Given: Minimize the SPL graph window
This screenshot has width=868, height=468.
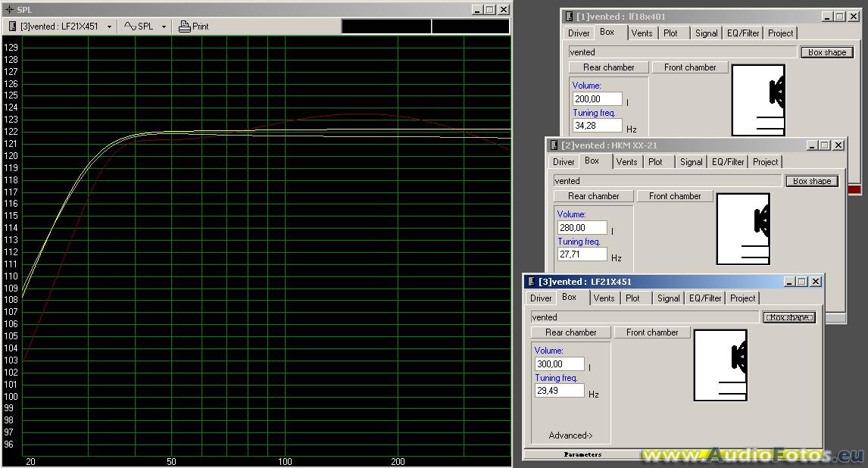Looking at the screenshot, I should 478,9.
